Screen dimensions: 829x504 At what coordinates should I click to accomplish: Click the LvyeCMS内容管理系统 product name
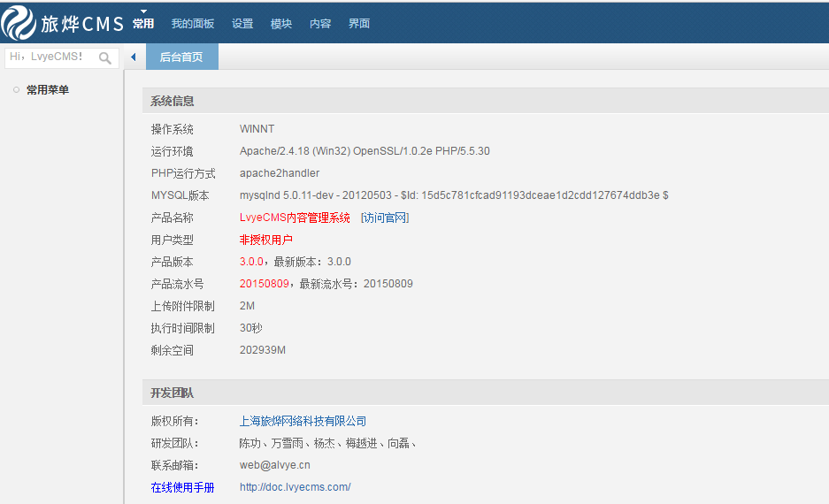pyautogui.click(x=295, y=218)
